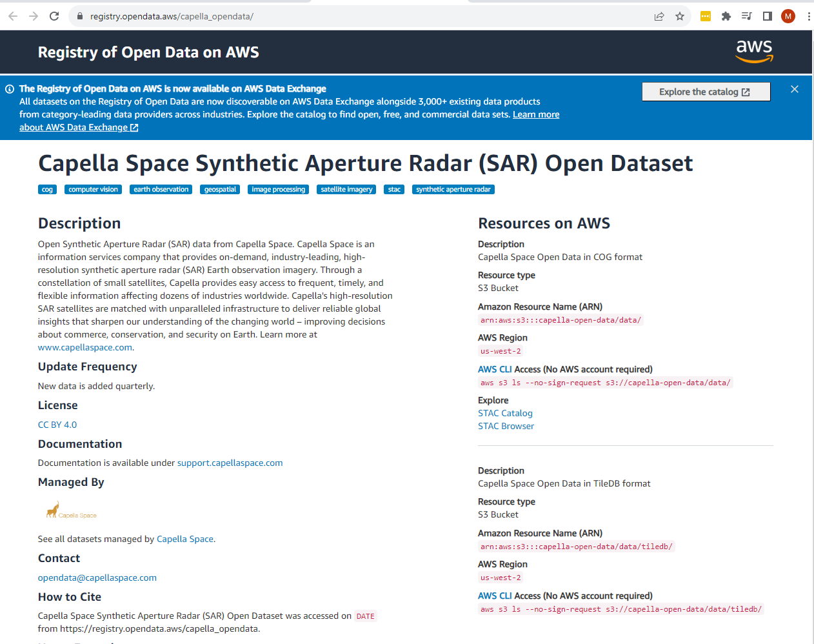Reload the current page
The image size is (814, 644).
pyautogui.click(x=54, y=16)
